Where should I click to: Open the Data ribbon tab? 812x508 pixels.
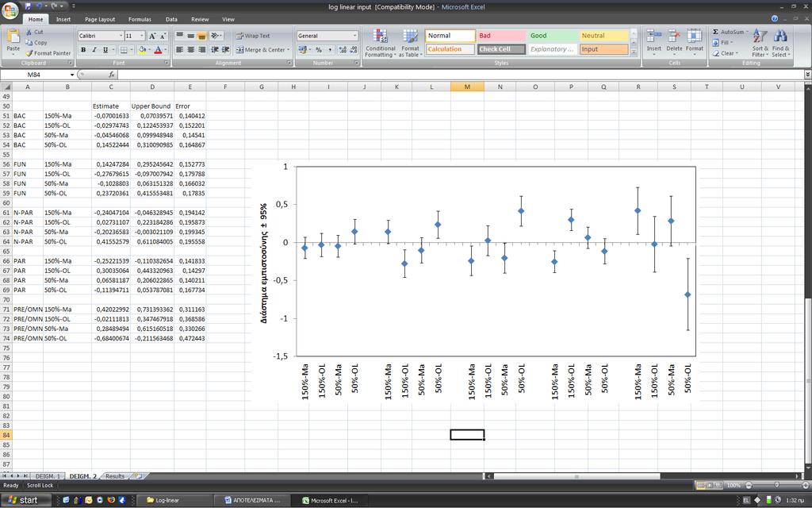(x=171, y=19)
